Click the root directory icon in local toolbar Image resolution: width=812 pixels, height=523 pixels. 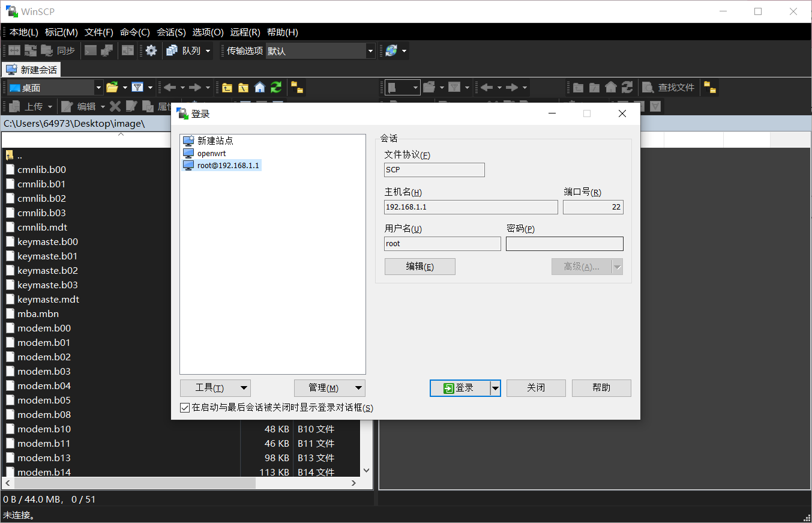pos(243,87)
